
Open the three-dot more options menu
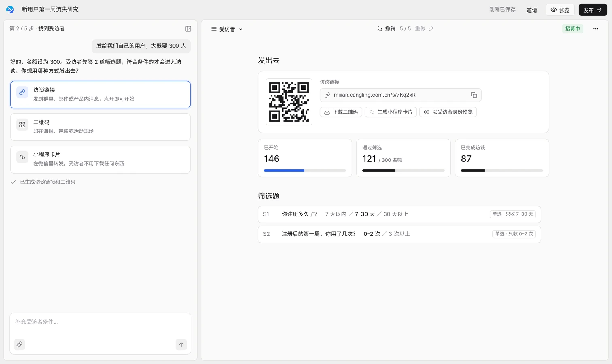(596, 29)
